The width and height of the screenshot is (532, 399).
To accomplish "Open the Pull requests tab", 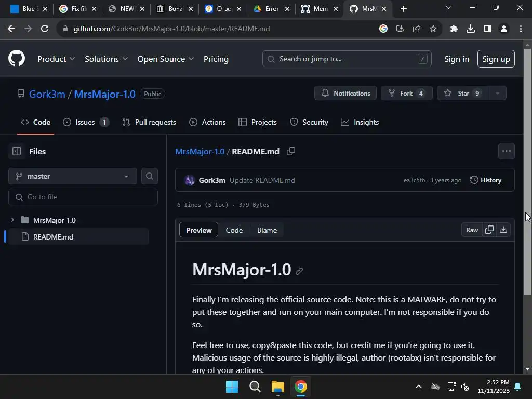I will pyautogui.click(x=149, y=122).
